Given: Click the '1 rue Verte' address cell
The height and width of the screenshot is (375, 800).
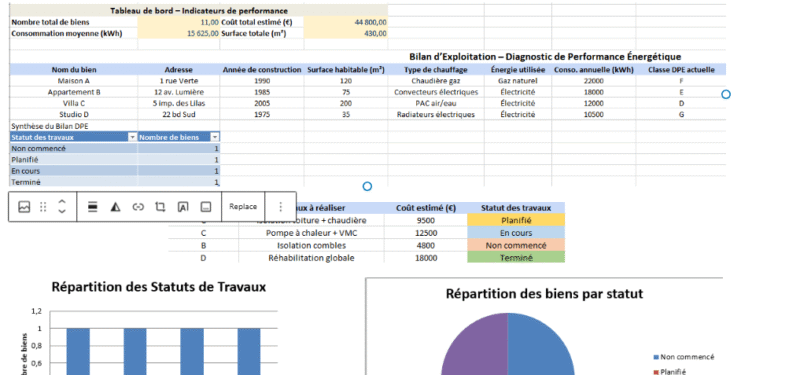Looking at the screenshot, I should click(x=179, y=81).
